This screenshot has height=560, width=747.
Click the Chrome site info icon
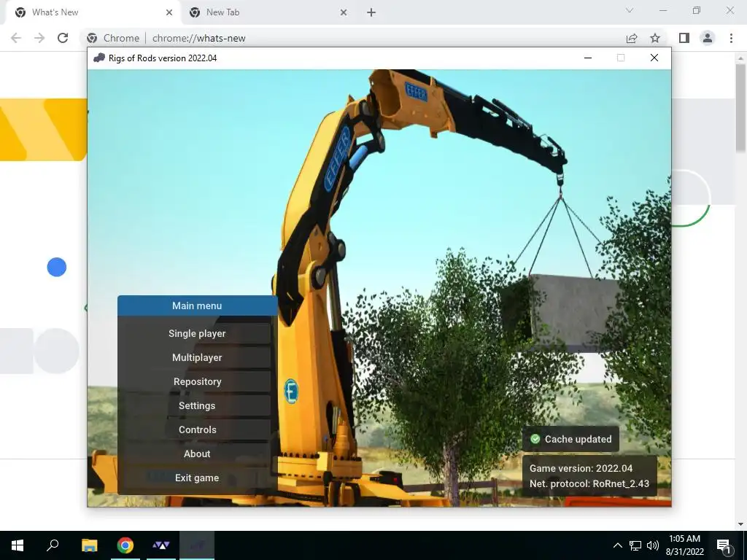pyautogui.click(x=93, y=38)
